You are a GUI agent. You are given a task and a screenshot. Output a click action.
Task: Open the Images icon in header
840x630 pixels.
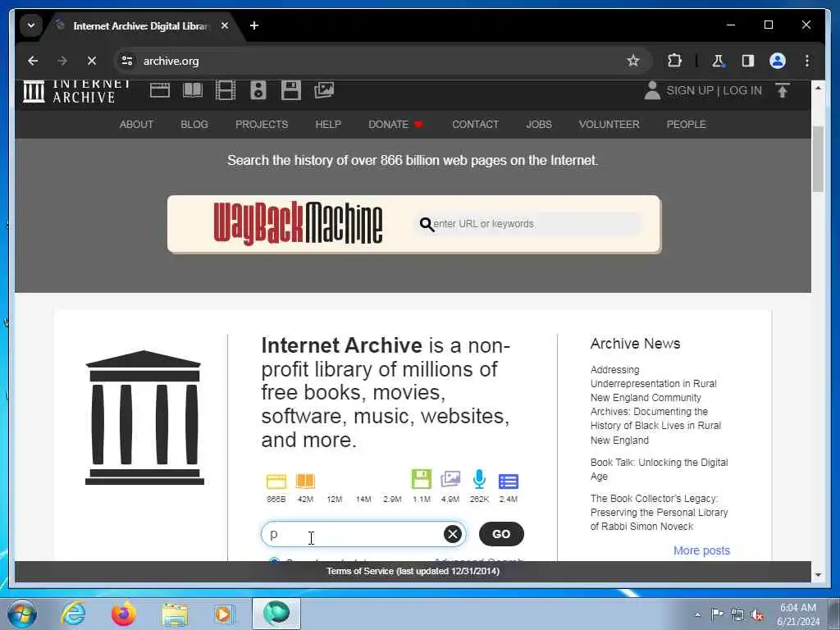tap(323, 90)
